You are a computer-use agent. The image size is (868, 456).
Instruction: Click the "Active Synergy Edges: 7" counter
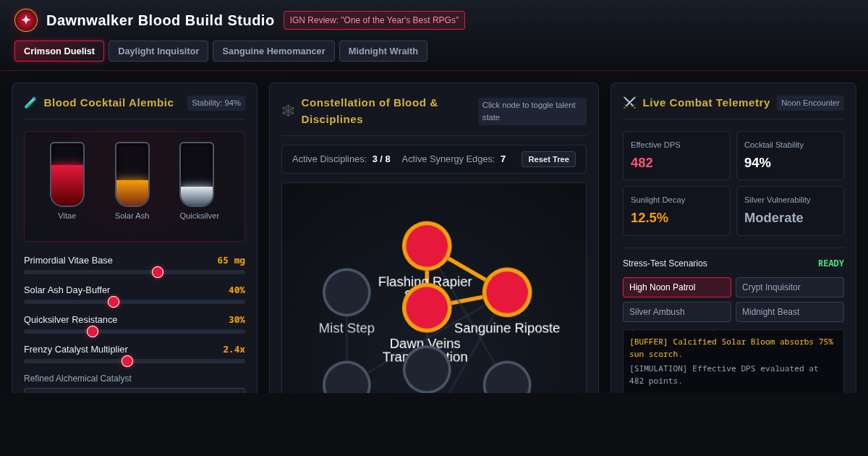coord(454,159)
